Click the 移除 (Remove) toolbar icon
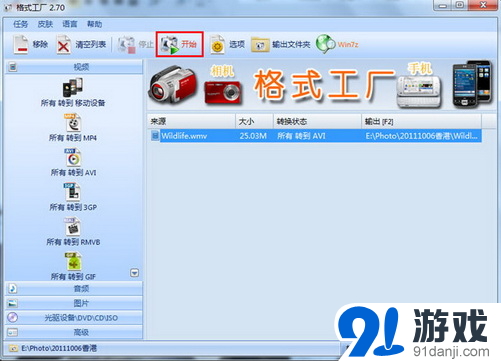This screenshot has height=361, width=501. coord(21,44)
